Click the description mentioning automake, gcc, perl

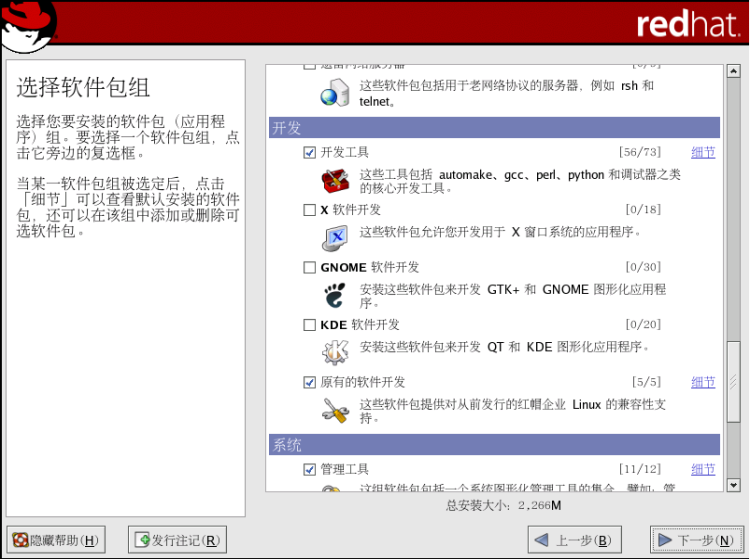(x=520, y=181)
